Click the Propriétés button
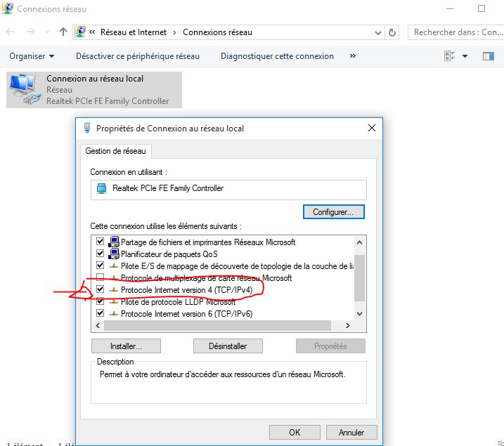Screen dimensions: 504x446 (x=330, y=346)
